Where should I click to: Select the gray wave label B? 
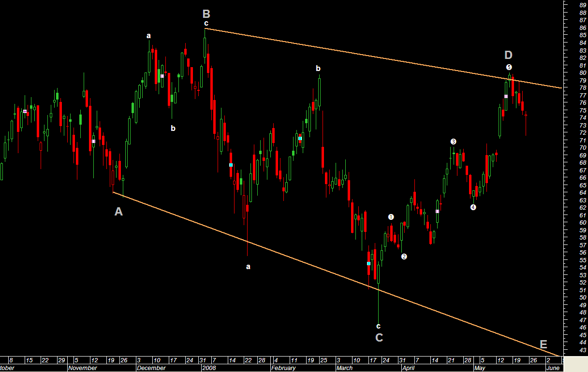click(x=206, y=14)
